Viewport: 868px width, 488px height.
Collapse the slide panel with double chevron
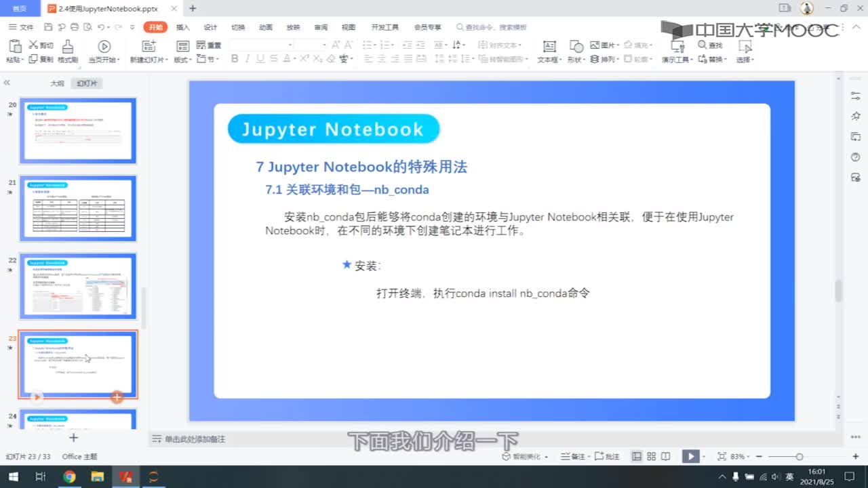click(7, 83)
